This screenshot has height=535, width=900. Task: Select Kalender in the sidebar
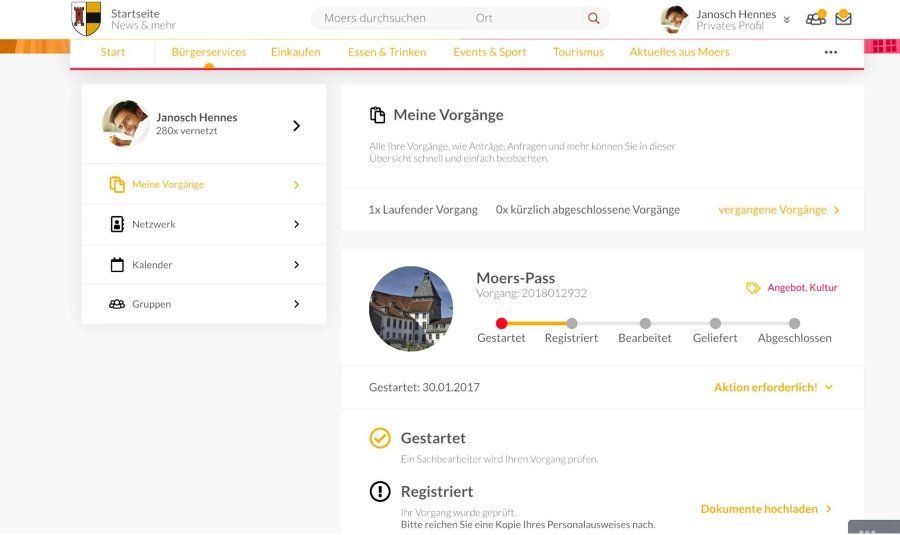(x=204, y=265)
